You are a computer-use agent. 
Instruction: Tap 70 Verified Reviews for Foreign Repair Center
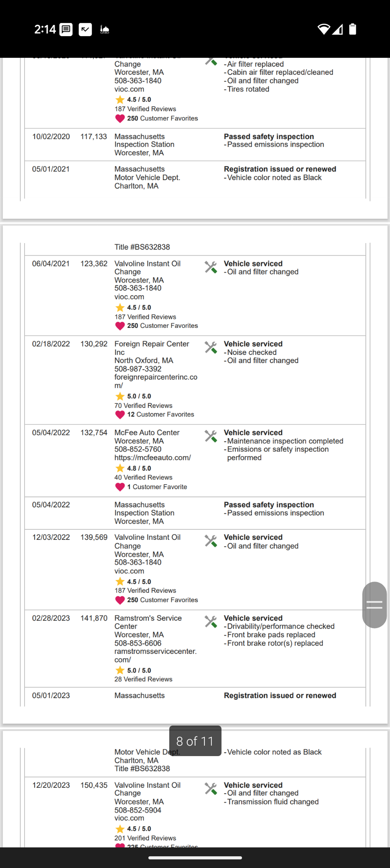click(x=143, y=406)
